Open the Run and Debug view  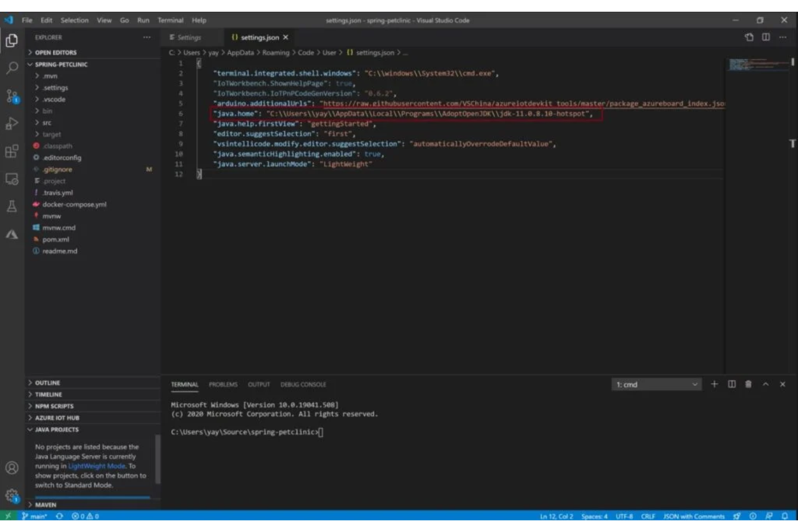pyautogui.click(x=11, y=122)
